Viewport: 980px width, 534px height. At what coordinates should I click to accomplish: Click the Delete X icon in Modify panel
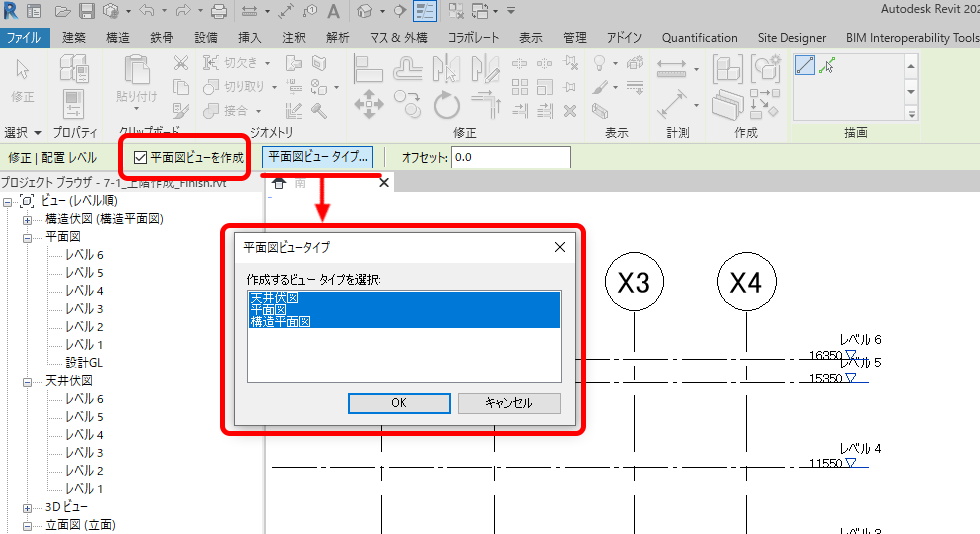click(569, 111)
